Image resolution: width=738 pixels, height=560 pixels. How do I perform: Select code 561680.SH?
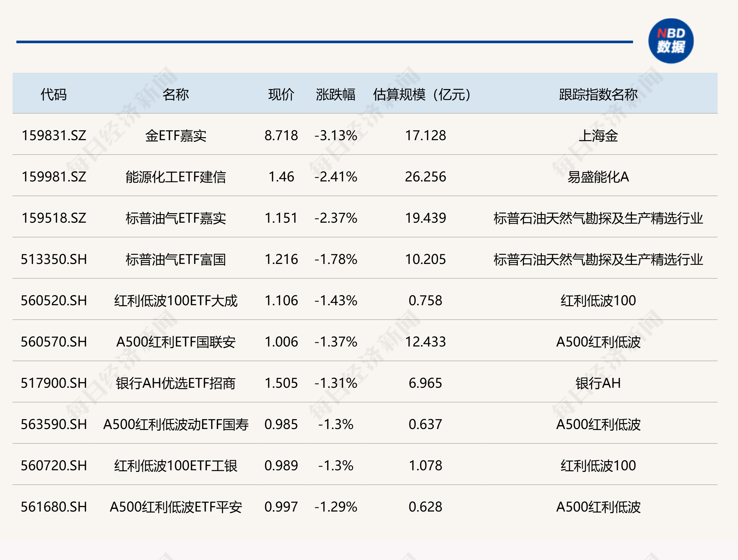click(54, 507)
